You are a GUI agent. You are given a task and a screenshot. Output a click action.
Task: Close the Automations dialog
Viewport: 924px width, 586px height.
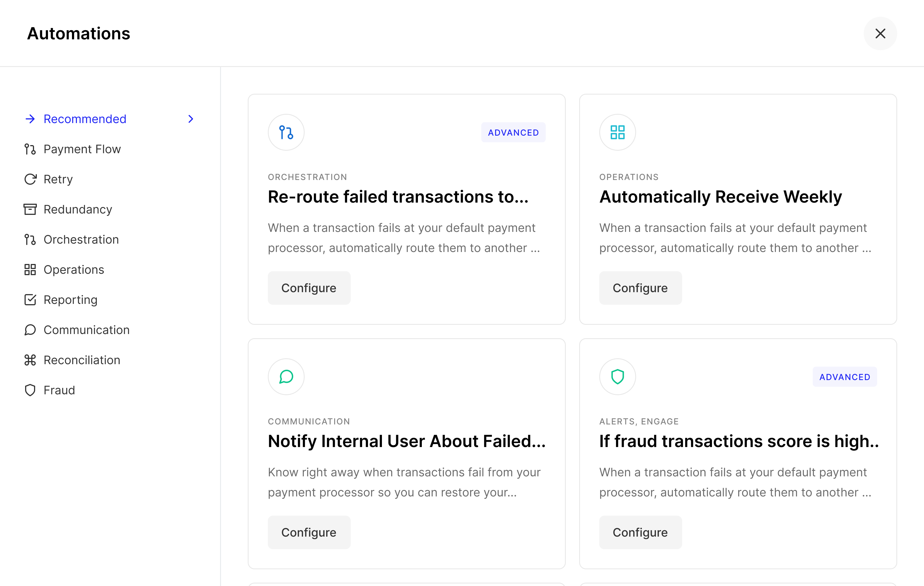click(880, 33)
